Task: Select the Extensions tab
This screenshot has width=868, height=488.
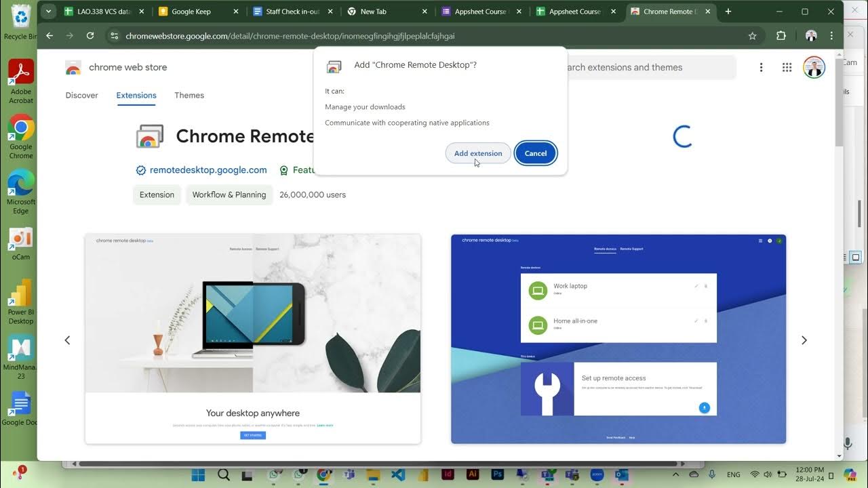Action: [x=136, y=96]
